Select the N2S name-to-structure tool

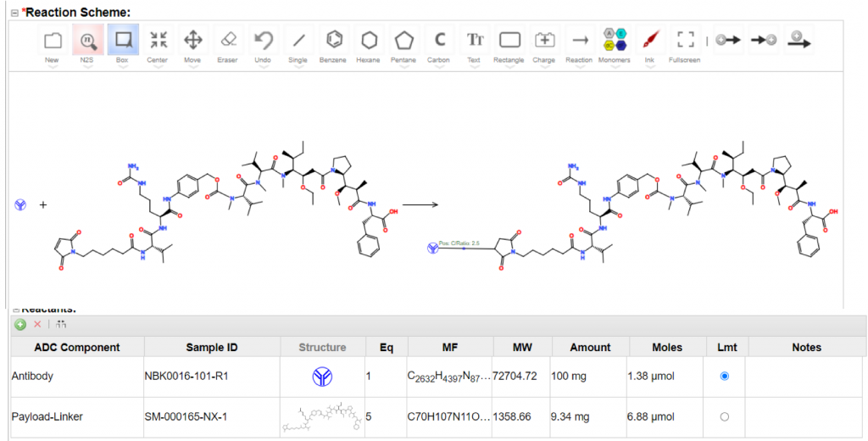coord(87,40)
